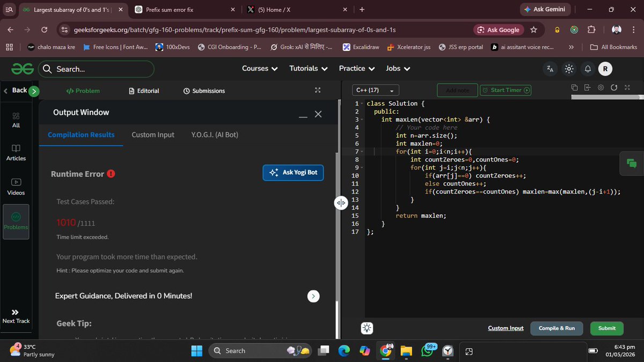Open the Custom Input link below the editor
This screenshot has height=362, width=644.
point(506,328)
